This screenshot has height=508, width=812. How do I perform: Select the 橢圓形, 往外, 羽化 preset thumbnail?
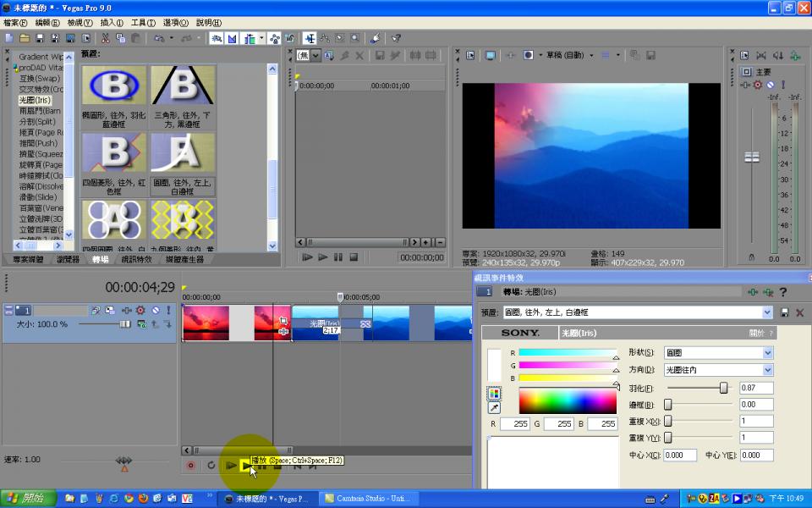pos(114,86)
